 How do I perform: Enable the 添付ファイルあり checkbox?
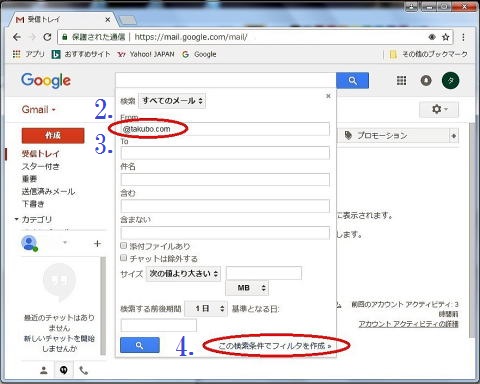point(124,246)
